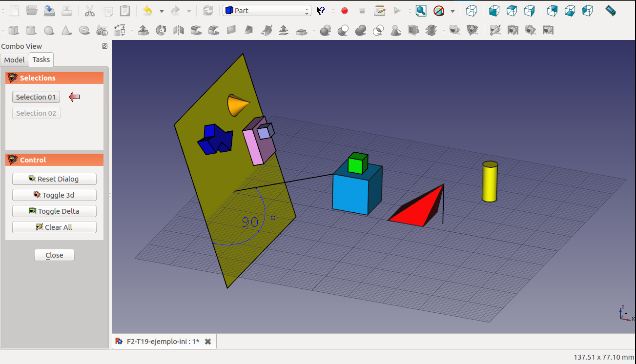Click the Extrude tool icon
The height and width of the screenshot is (364, 636).
coord(144,31)
